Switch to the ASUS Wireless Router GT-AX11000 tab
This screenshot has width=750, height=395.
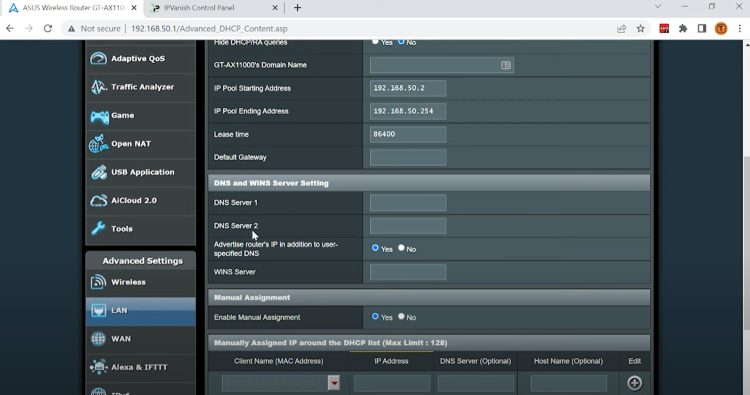[x=72, y=8]
